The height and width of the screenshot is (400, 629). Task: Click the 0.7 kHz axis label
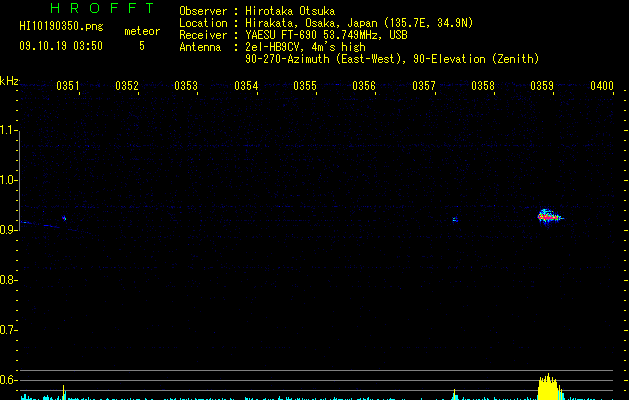pos(9,330)
